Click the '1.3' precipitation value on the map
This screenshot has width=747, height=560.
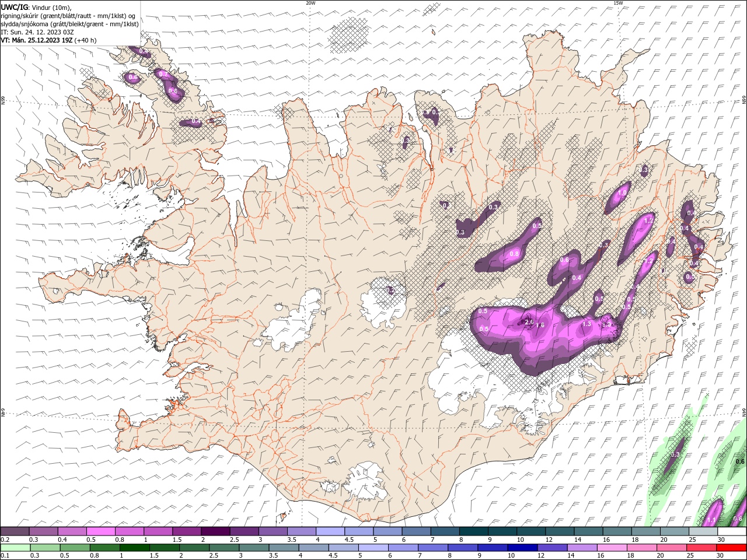point(587,324)
